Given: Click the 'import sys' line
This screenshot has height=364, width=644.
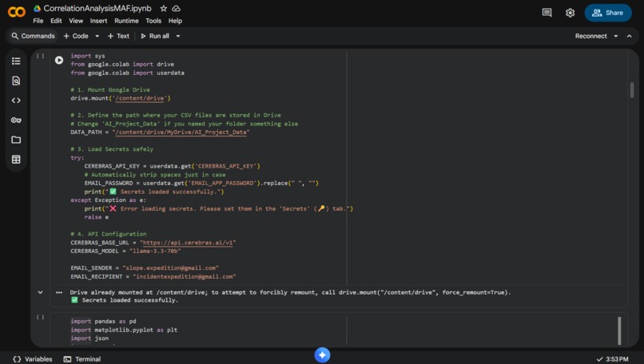Looking at the screenshot, I should (87, 56).
